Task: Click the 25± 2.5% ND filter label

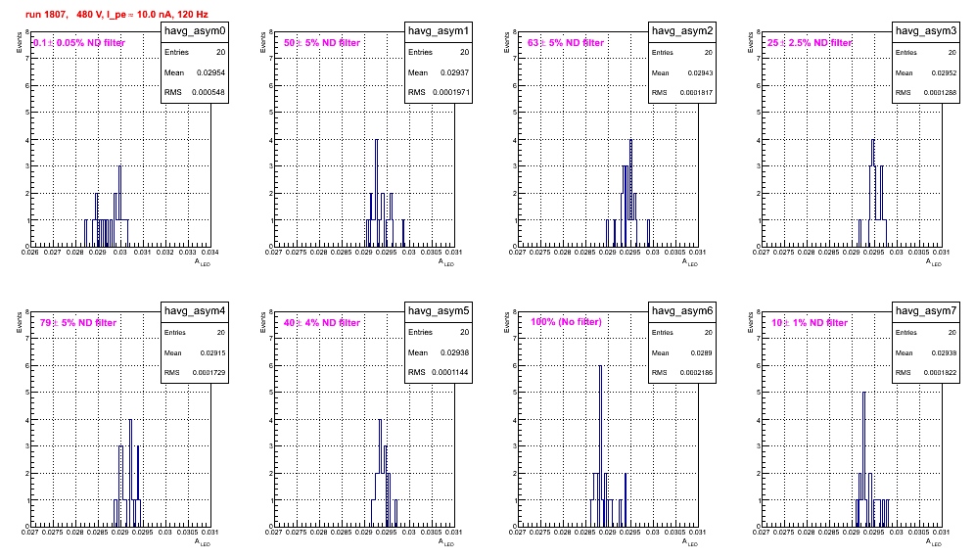Action: click(x=810, y=43)
